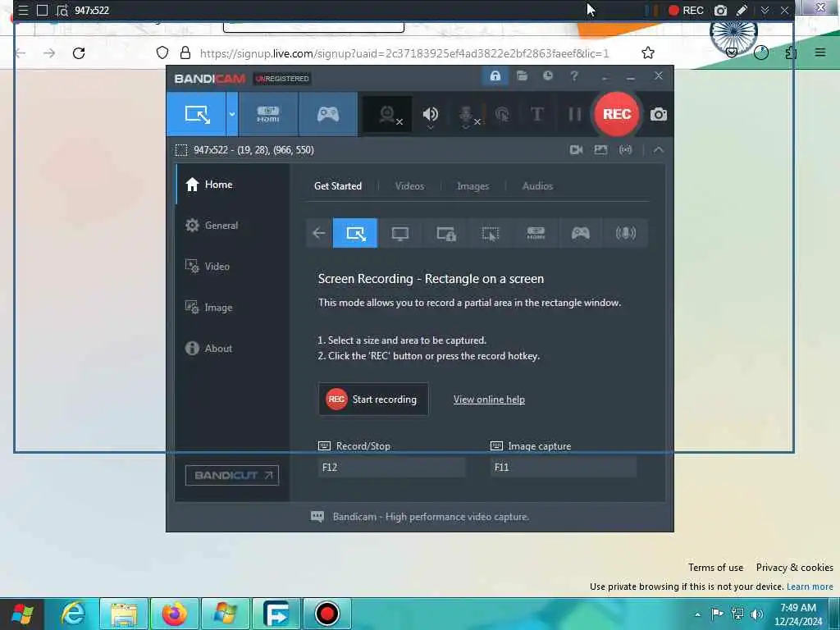Click Bandicam High performance video capture message
This screenshot has height=630, width=840.
431,517
